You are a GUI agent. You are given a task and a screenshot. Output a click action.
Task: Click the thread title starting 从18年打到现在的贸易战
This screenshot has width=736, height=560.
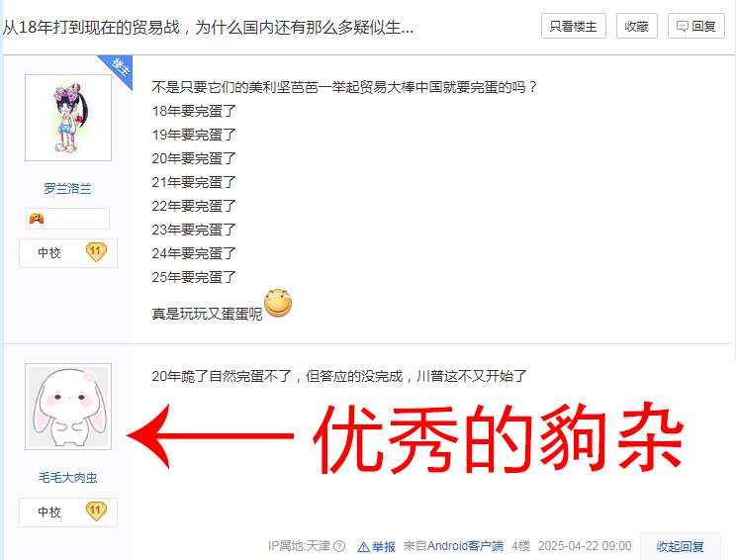click(208, 28)
